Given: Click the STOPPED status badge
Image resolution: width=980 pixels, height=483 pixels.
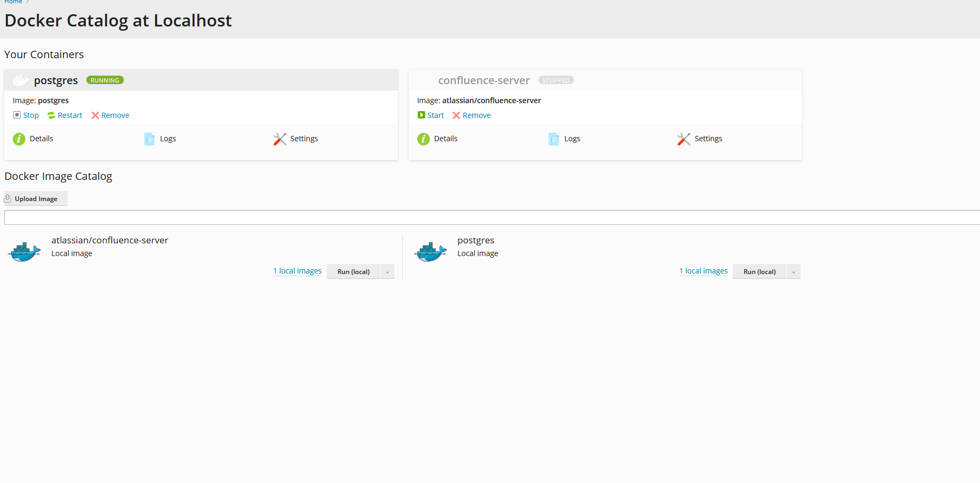Looking at the screenshot, I should tap(556, 80).
